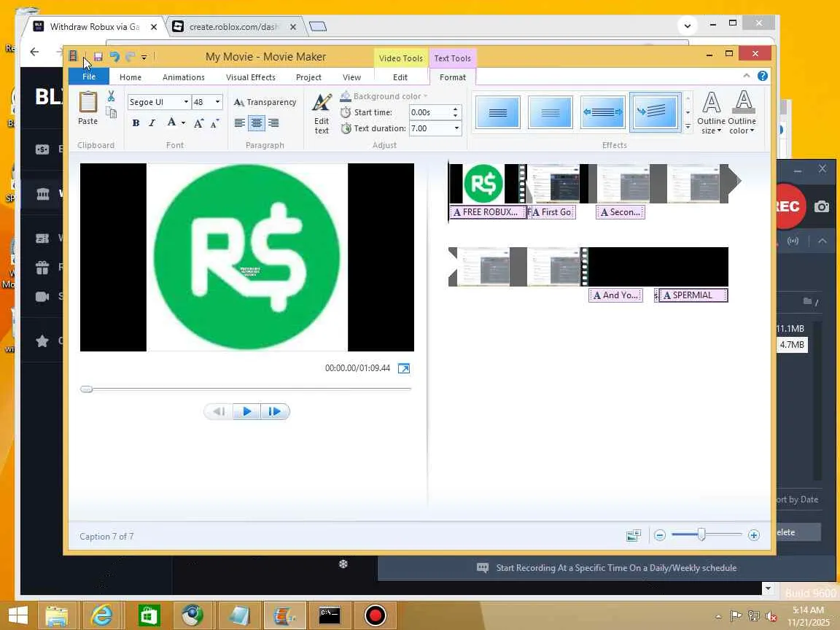
Task: Collapse the ribbon with the chevron
Action: click(746, 76)
